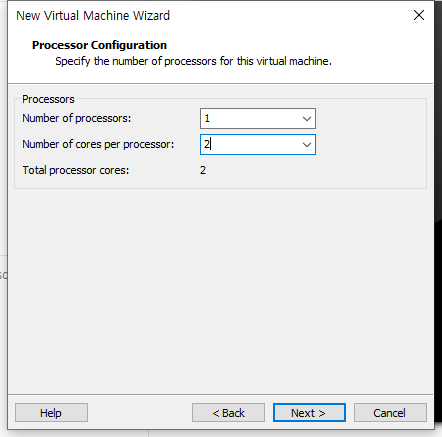Click the 'Number of processors:' label

(77, 118)
